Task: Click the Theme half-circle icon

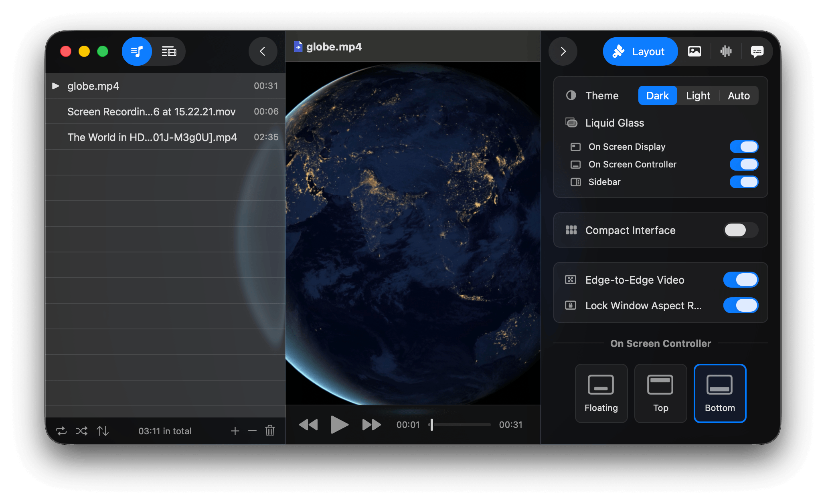Action: click(571, 95)
